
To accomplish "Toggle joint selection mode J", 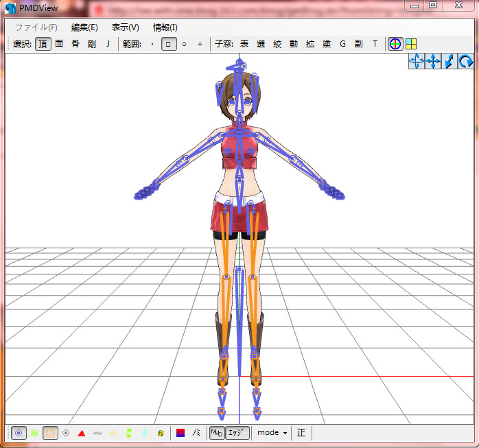I will tap(108, 44).
